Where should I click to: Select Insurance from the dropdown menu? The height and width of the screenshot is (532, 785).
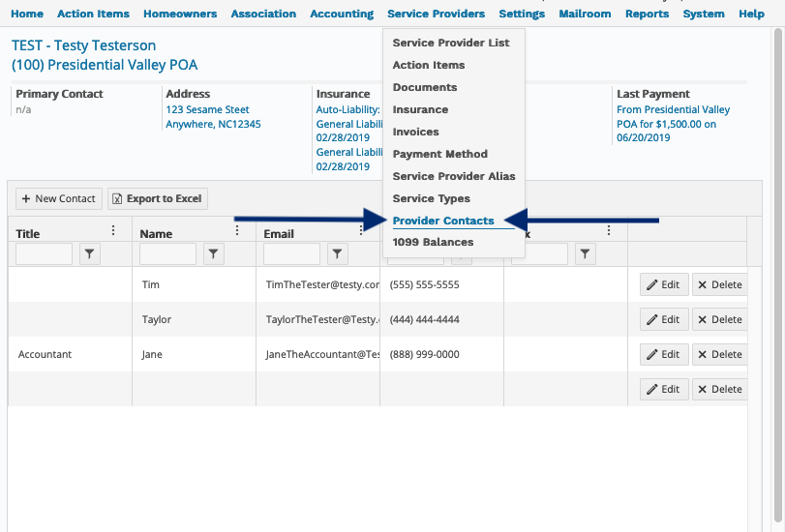[x=420, y=109]
